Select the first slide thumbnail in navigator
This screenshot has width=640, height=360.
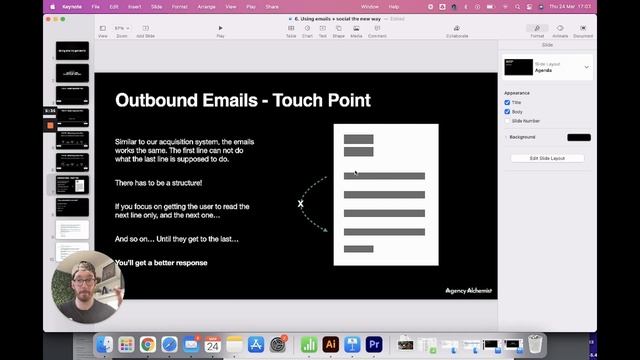click(72, 51)
